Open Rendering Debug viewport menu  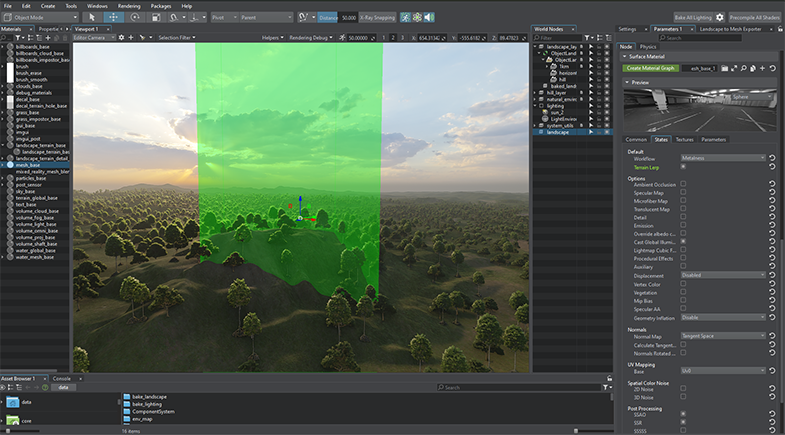point(310,38)
